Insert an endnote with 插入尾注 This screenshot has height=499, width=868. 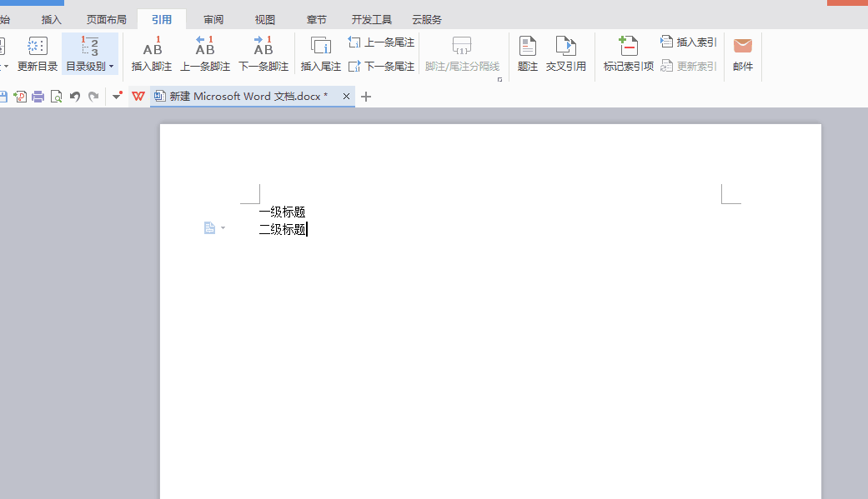[x=320, y=53]
